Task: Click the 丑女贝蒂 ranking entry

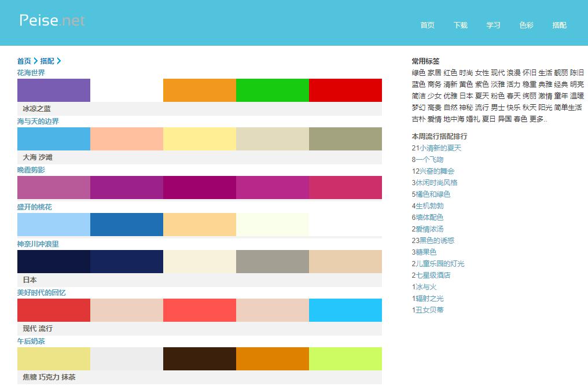Action: 429,310
